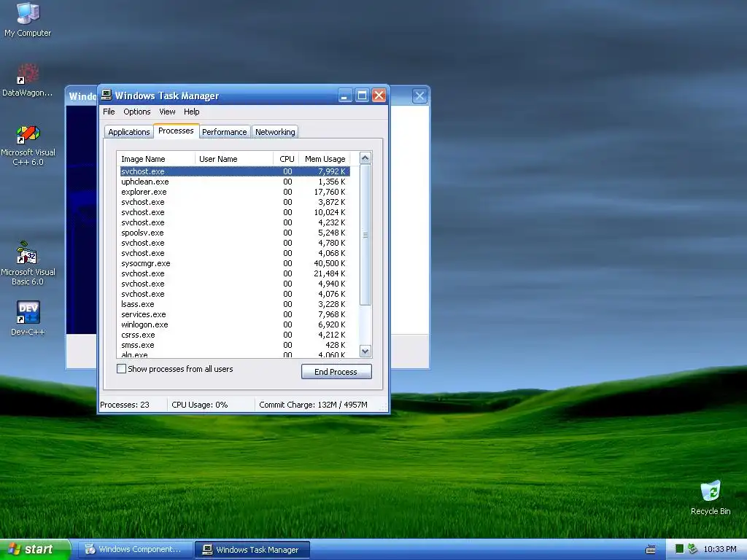Viewport: 747px width, 560px height.
Task: Sort by the User Name column header
Action: pyautogui.click(x=234, y=159)
